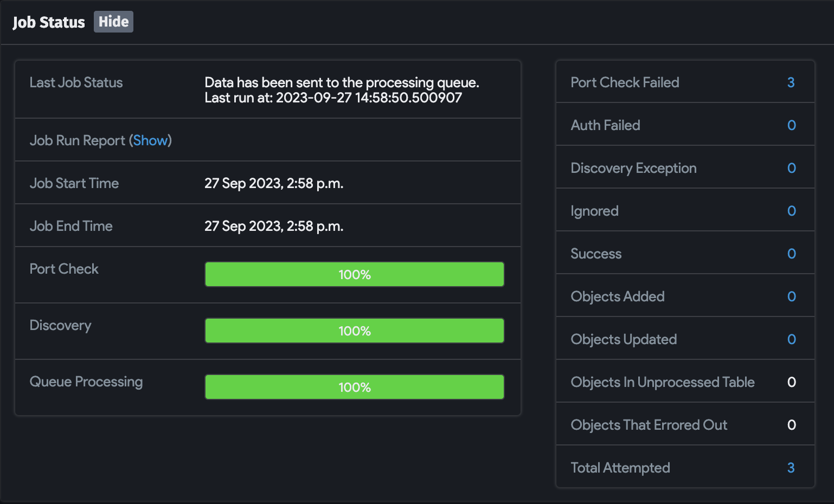Click the Queue Processing progress bar
Viewport: 834px width, 504px height.
pos(354,387)
